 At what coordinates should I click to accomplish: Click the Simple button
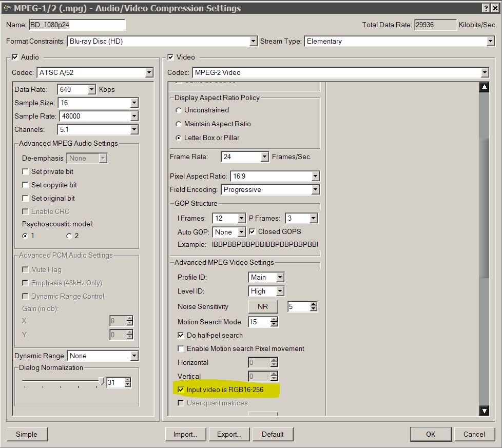point(27,434)
